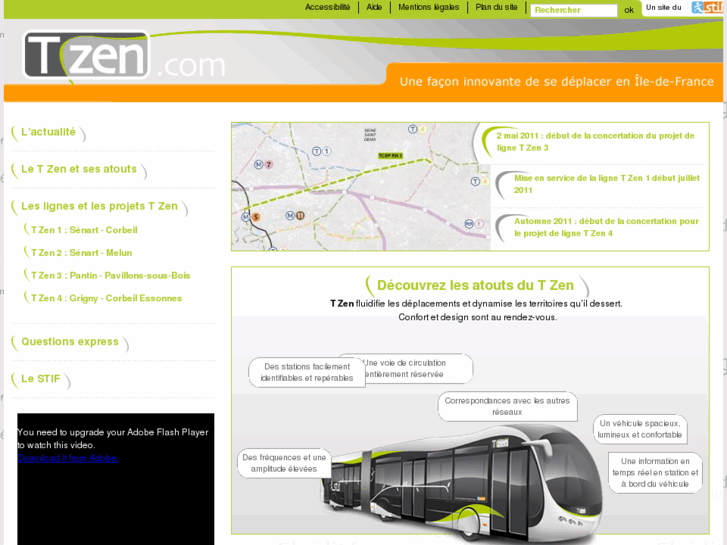
Task: Click the T Zen .com logo
Action: tap(124, 56)
